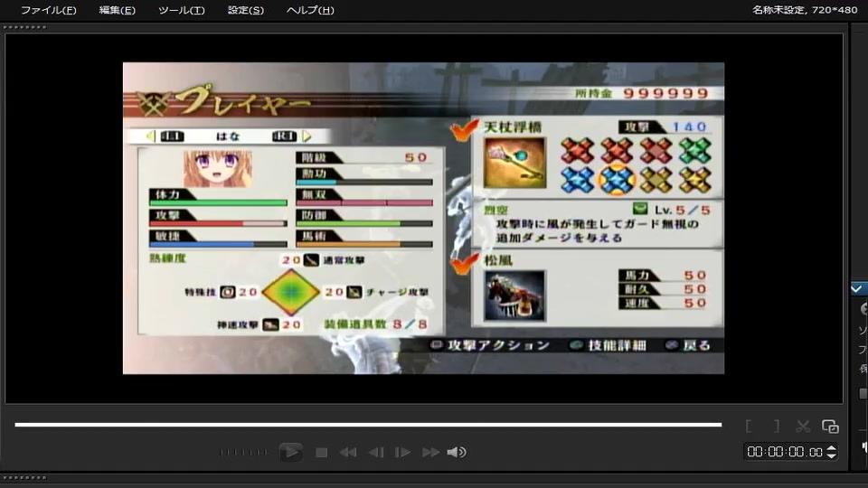Click the 装備道具数 8/8 text

click(x=376, y=324)
